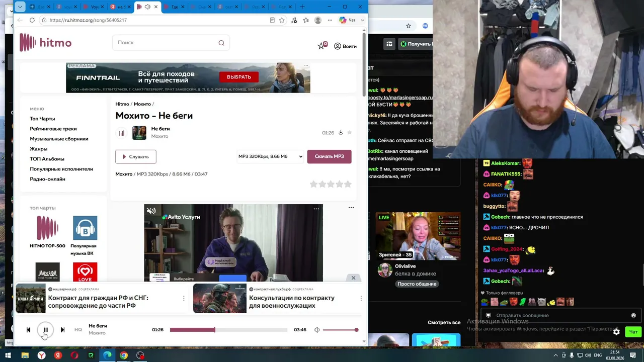The width and height of the screenshot is (644, 362).
Task: Click the Мохито breadcrumb link
Action: (142, 104)
